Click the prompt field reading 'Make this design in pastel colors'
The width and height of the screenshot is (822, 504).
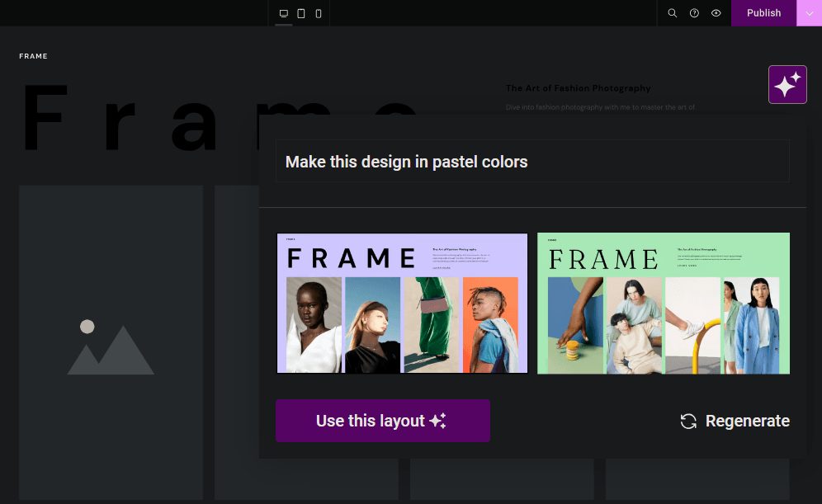(x=532, y=162)
